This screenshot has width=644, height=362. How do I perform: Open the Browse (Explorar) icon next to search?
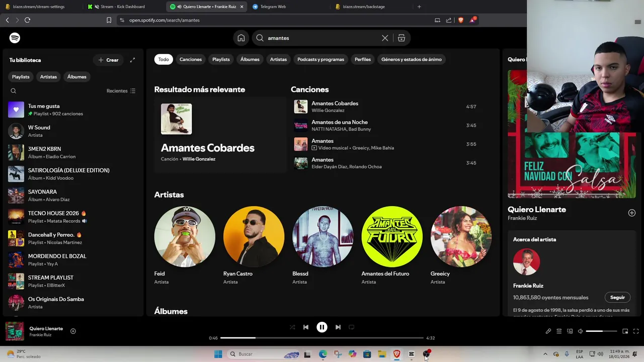401,38
